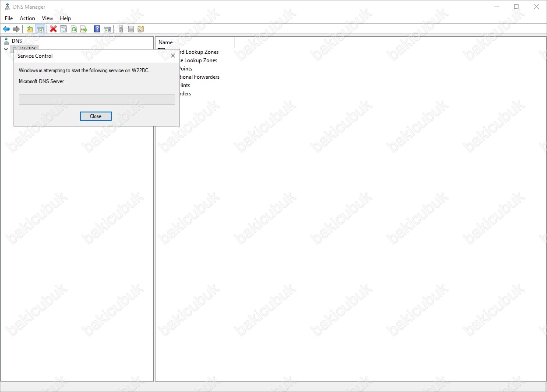Viewport: 547px width, 392px height.
Task: Open the Help menu
Action: (x=65, y=18)
